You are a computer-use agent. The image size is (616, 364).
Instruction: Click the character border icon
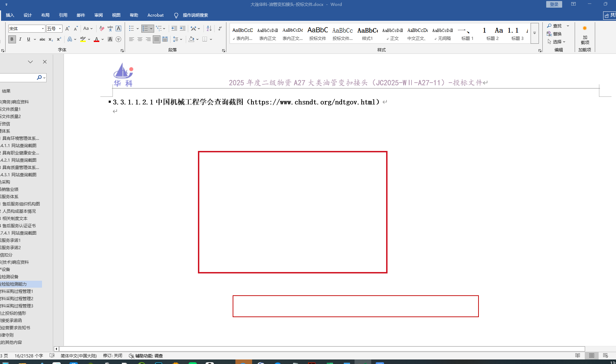[x=118, y=28]
